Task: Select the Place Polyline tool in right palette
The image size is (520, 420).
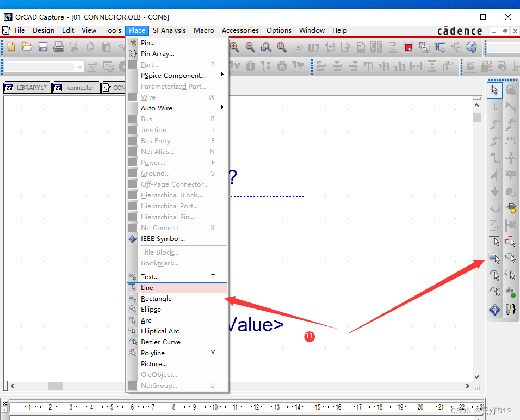Action: click(x=494, y=292)
